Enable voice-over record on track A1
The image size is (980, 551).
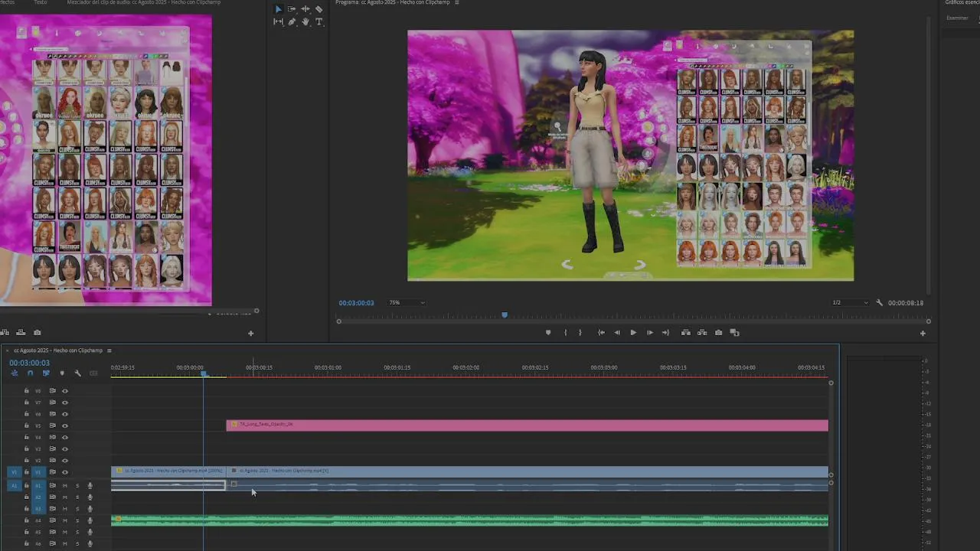[x=90, y=485]
